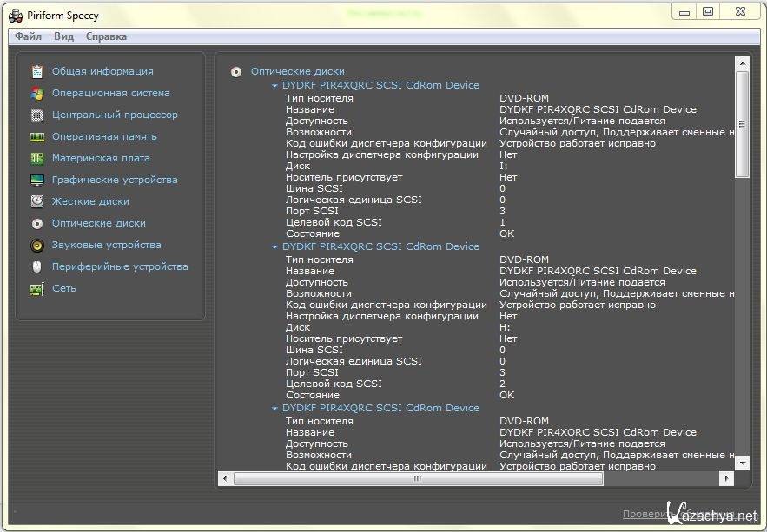The height and width of the screenshot is (532, 767).
Task: Collapse the second DYDKF PIR4XQRC device entry
Action: click(x=275, y=247)
